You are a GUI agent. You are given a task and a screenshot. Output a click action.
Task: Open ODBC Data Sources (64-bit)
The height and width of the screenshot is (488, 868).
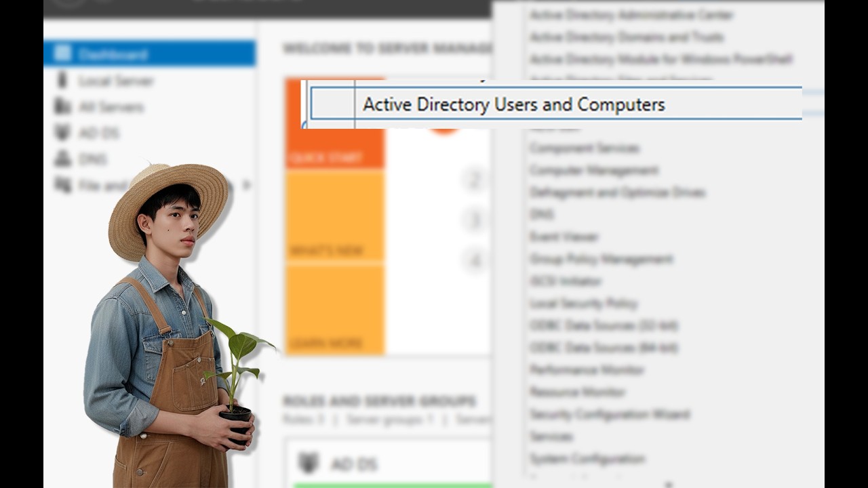coord(604,348)
